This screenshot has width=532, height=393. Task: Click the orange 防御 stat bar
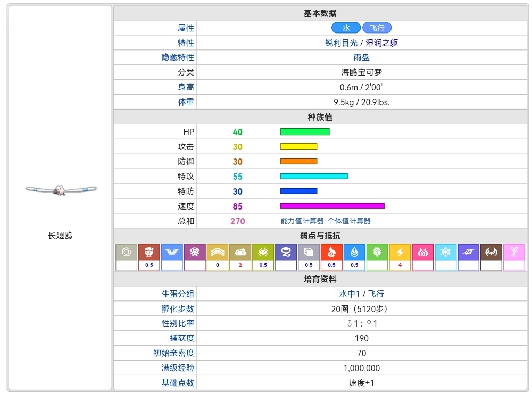pos(299,162)
